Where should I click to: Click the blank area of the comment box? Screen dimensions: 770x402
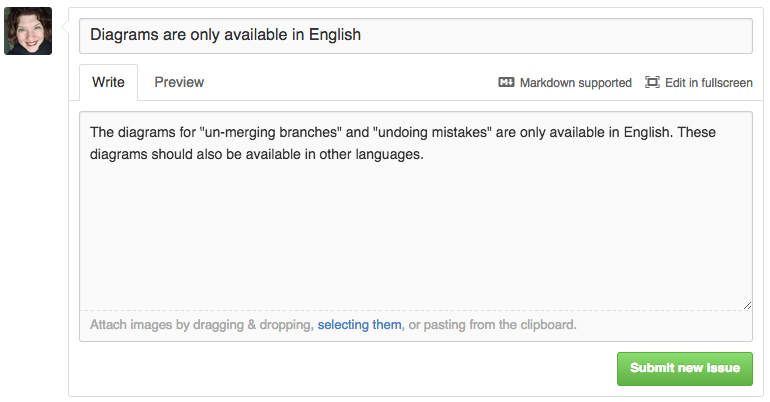click(415, 240)
